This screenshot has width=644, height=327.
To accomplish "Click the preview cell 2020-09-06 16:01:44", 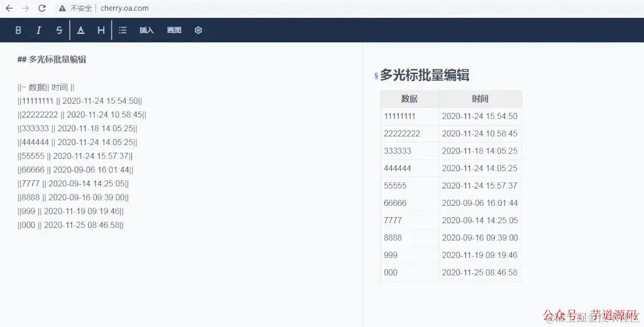I will (480, 203).
